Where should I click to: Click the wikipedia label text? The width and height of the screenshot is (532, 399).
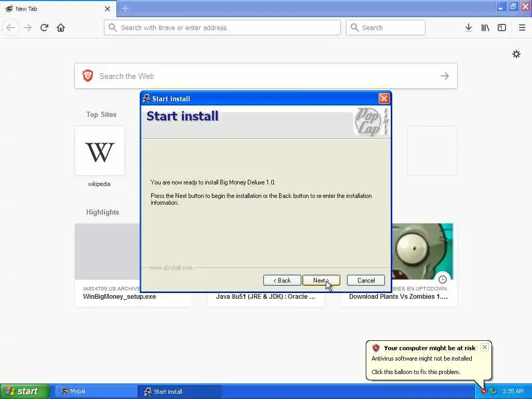(x=99, y=184)
